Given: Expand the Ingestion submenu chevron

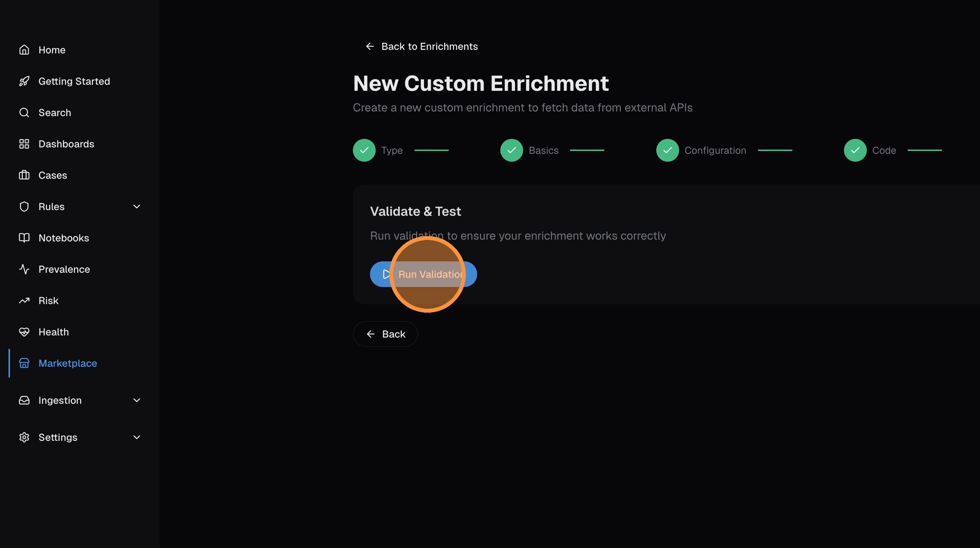Looking at the screenshot, I should (137, 400).
